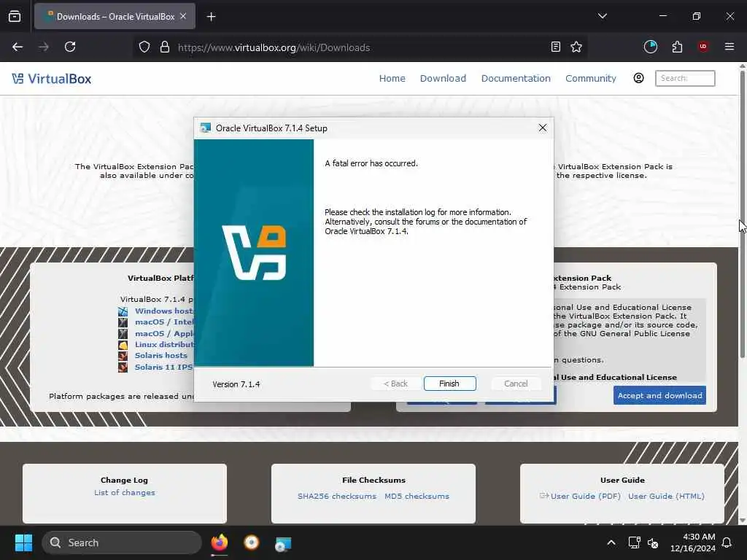Open the blue circular toolbar icon
The image size is (747, 560).
pyautogui.click(x=650, y=47)
